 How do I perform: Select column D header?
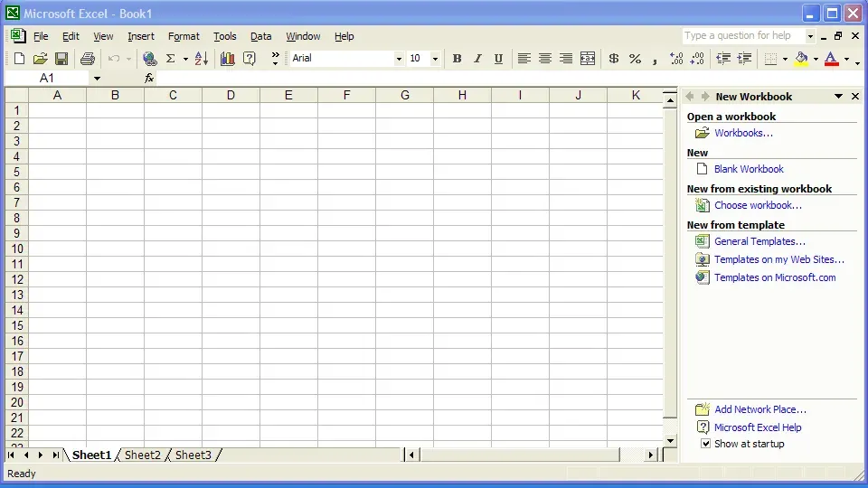231,95
